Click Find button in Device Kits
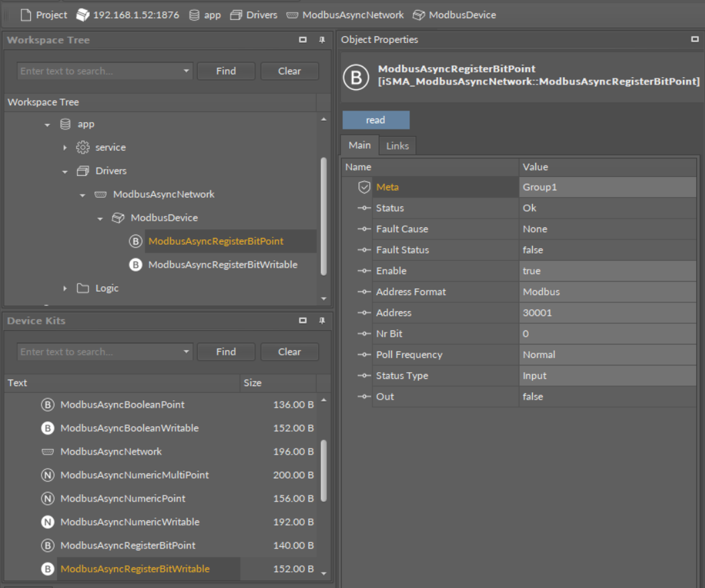This screenshot has width=705, height=588. [x=226, y=352]
